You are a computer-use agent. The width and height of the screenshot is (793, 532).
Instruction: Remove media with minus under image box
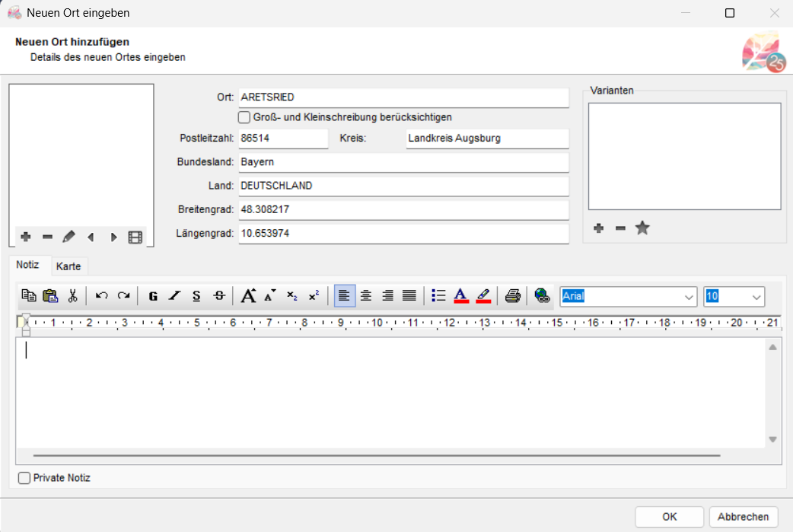[47, 237]
